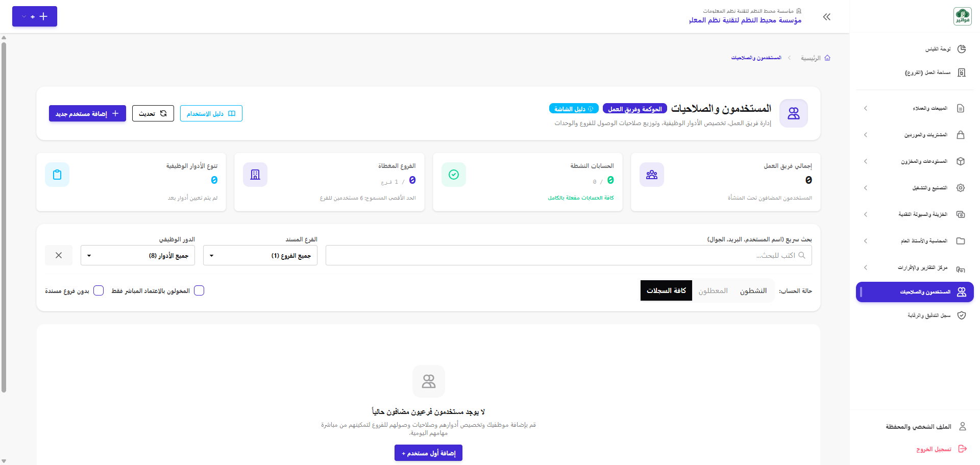This screenshot has height=465, width=980.
Task: Click the home icon in breadcrumb
Action: [x=827, y=58]
